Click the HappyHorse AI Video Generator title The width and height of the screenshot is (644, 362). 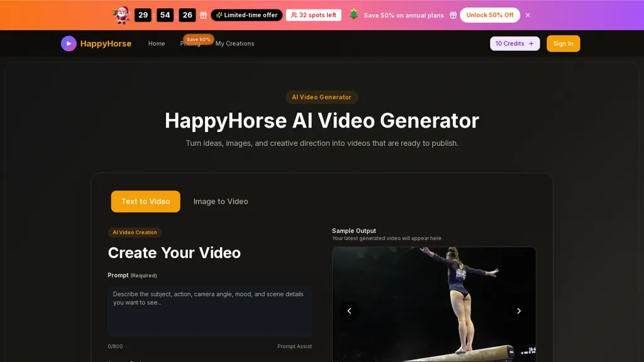click(x=321, y=121)
